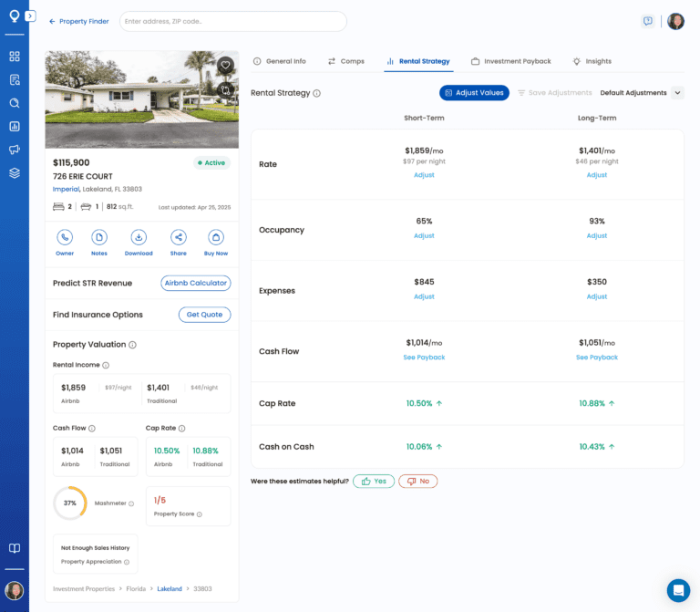The width and height of the screenshot is (700, 612).
Task: Click the Share icon
Action: (x=178, y=237)
